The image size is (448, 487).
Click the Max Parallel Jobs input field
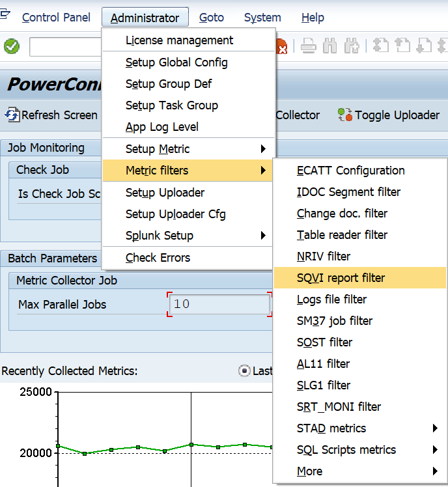coord(219,304)
